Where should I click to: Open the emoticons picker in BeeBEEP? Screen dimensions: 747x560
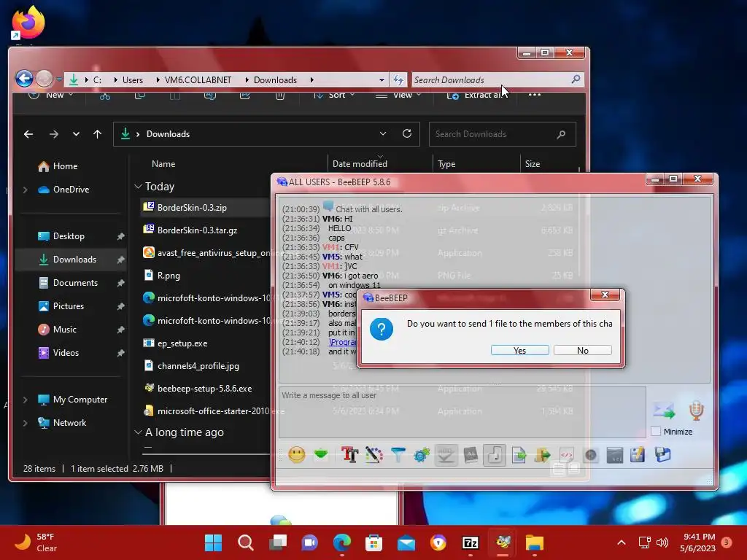296,455
